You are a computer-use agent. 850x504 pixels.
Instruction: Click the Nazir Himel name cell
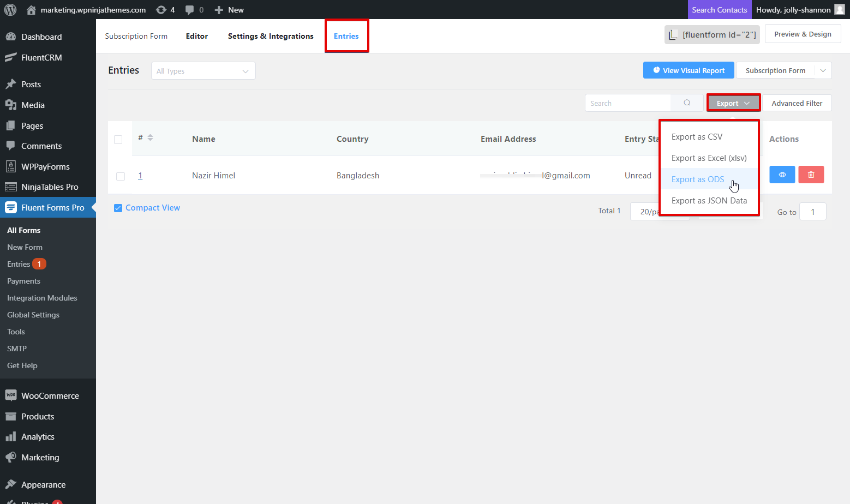[213, 176]
